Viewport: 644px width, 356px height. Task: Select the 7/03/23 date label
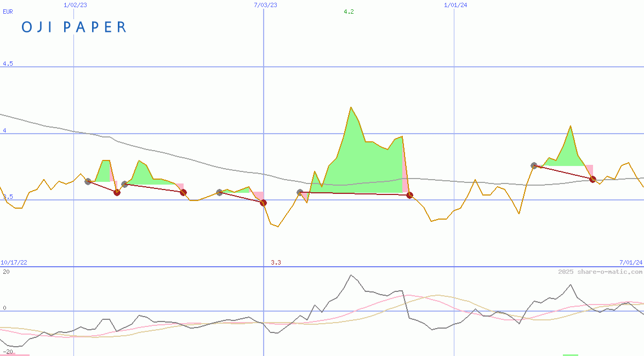click(265, 5)
